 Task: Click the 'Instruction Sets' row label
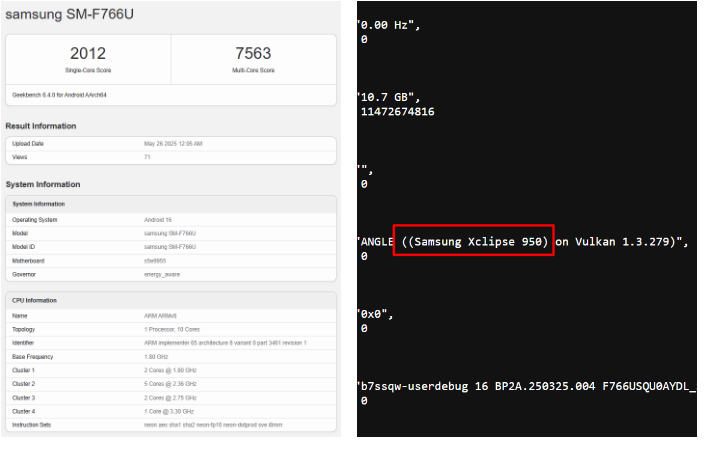tap(32, 425)
